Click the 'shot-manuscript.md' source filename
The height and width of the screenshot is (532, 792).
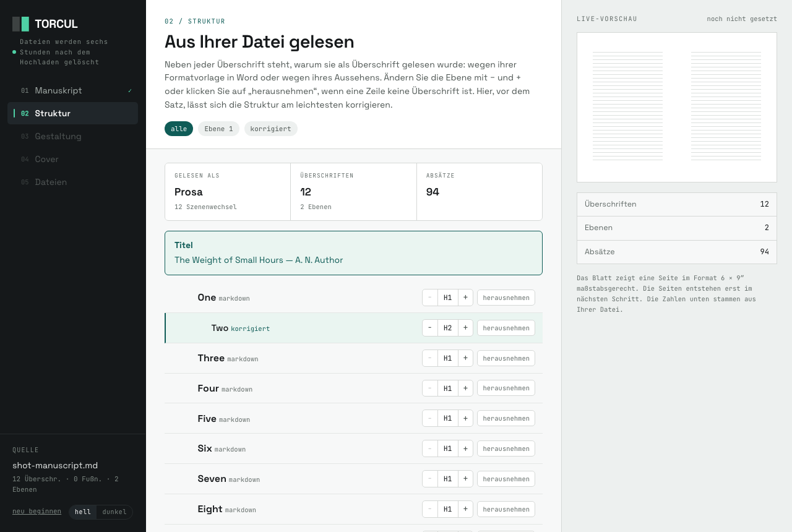pos(55,465)
